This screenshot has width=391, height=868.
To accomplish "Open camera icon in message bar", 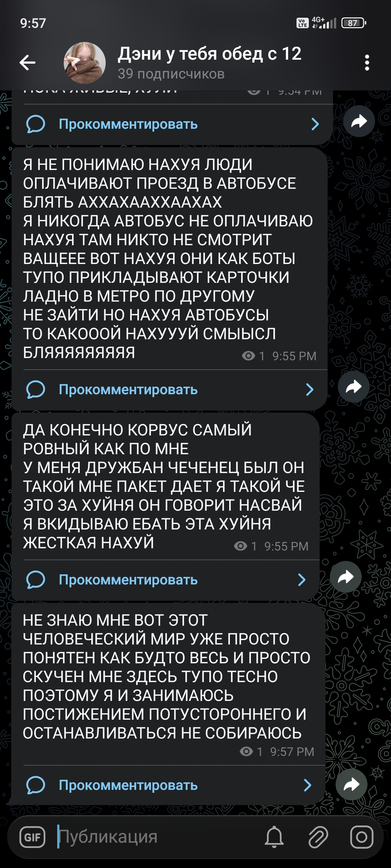I will pos(362,837).
